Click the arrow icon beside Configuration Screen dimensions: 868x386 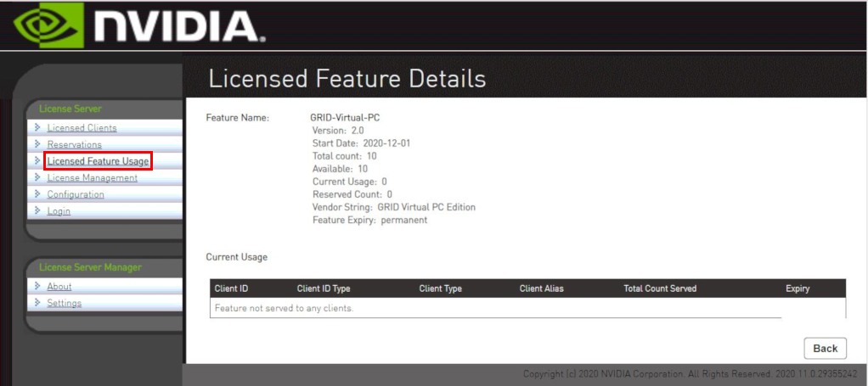[x=37, y=194]
